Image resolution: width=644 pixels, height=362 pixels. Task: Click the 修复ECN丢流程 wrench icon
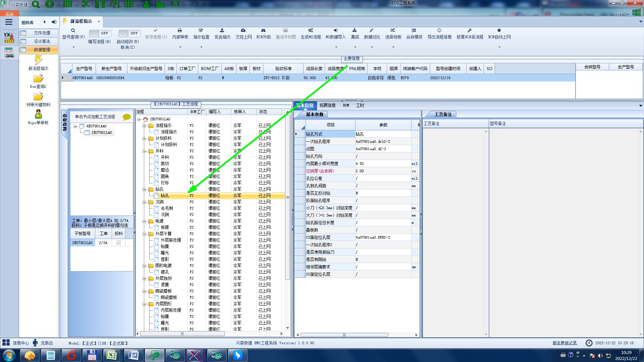pos(470,31)
